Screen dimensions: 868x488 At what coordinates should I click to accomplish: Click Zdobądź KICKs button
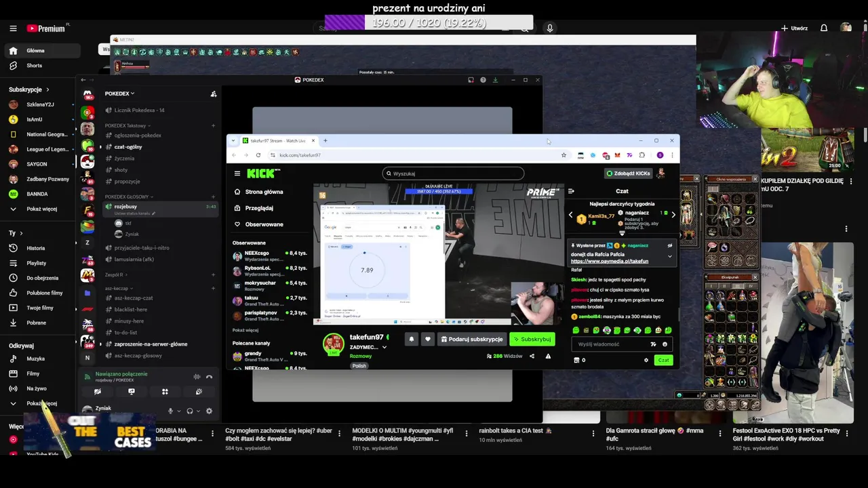[x=628, y=174]
